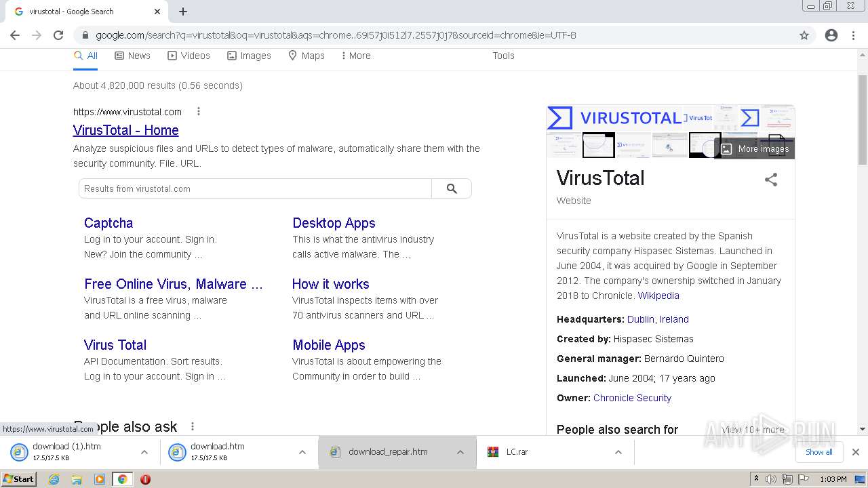Open Chrome profile avatar menu
The height and width of the screenshot is (488, 868).
click(x=831, y=35)
